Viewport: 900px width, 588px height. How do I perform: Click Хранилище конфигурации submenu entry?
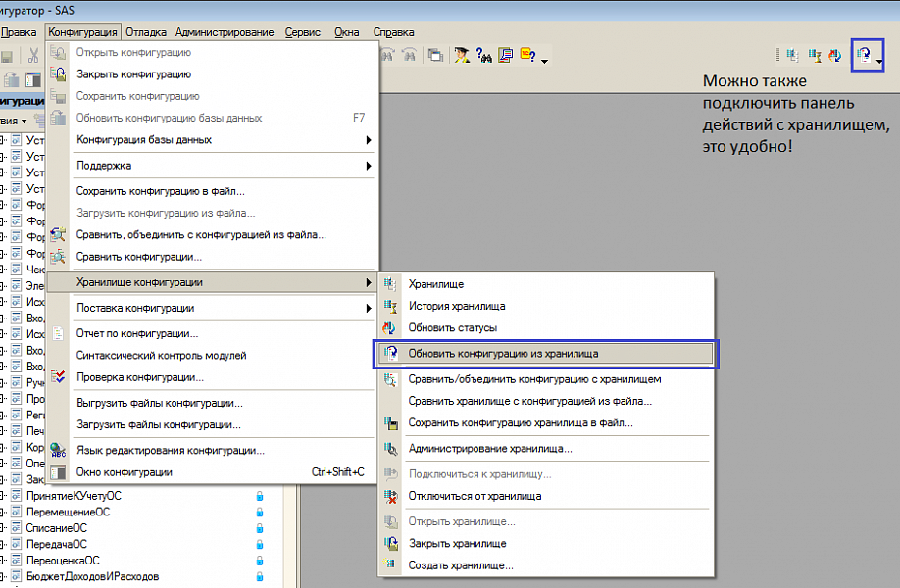point(212,282)
